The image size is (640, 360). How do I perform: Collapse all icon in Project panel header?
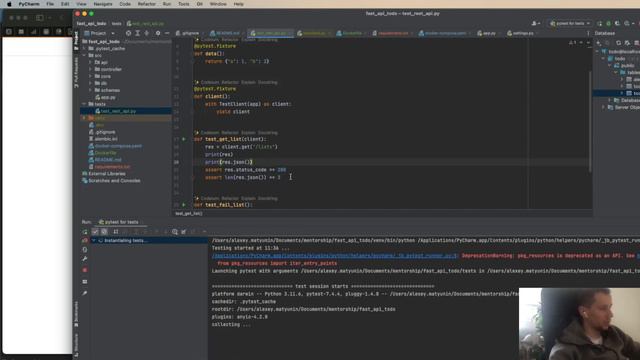pos(147,33)
